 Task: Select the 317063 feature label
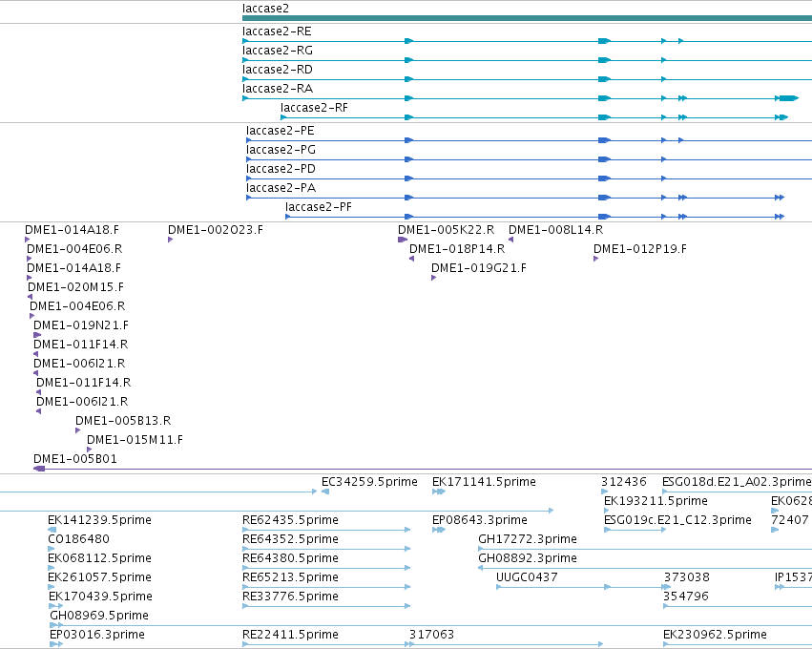click(x=431, y=636)
